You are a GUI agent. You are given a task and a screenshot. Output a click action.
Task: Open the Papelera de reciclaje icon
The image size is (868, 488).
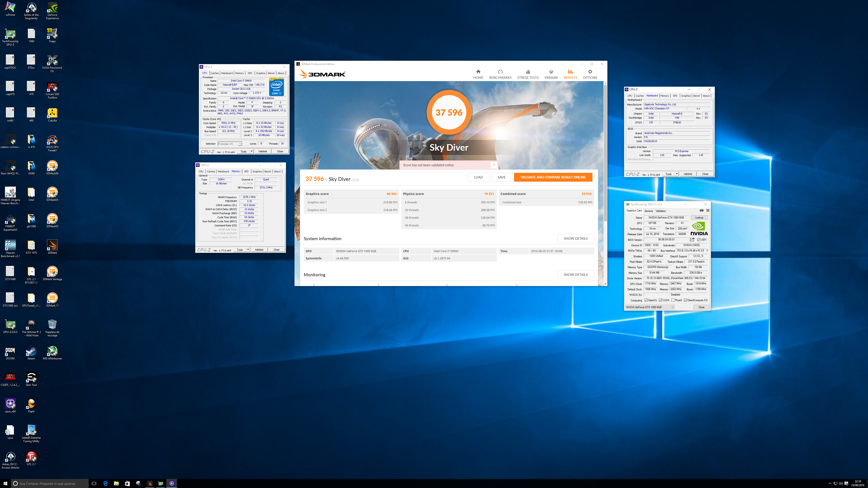click(x=52, y=328)
